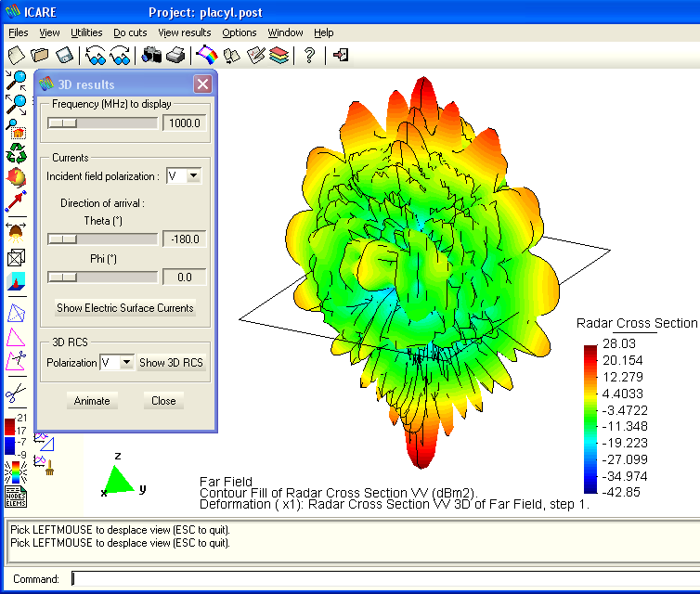This screenshot has height=594, width=700.
Task: Take a snapshot with the camera icon
Action: [151, 56]
